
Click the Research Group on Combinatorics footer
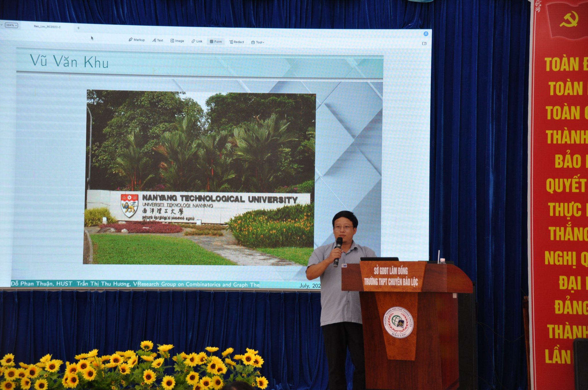pos(198,284)
